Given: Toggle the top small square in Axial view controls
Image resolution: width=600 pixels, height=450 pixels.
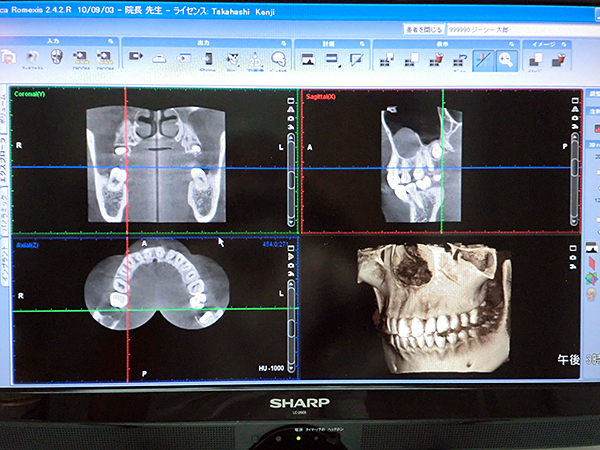Looking at the screenshot, I should pyautogui.click(x=290, y=246).
